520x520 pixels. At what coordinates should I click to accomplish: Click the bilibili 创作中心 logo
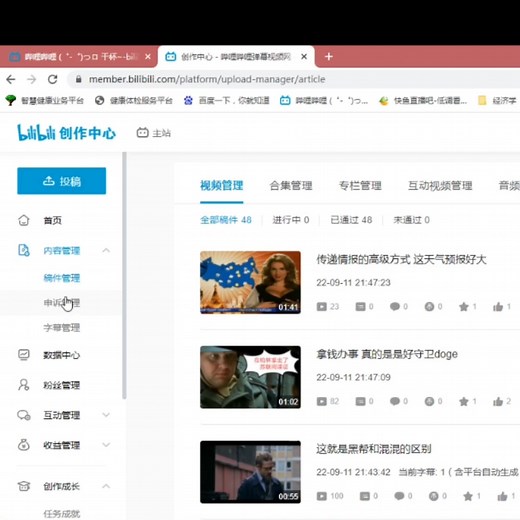pyautogui.click(x=66, y=133)
